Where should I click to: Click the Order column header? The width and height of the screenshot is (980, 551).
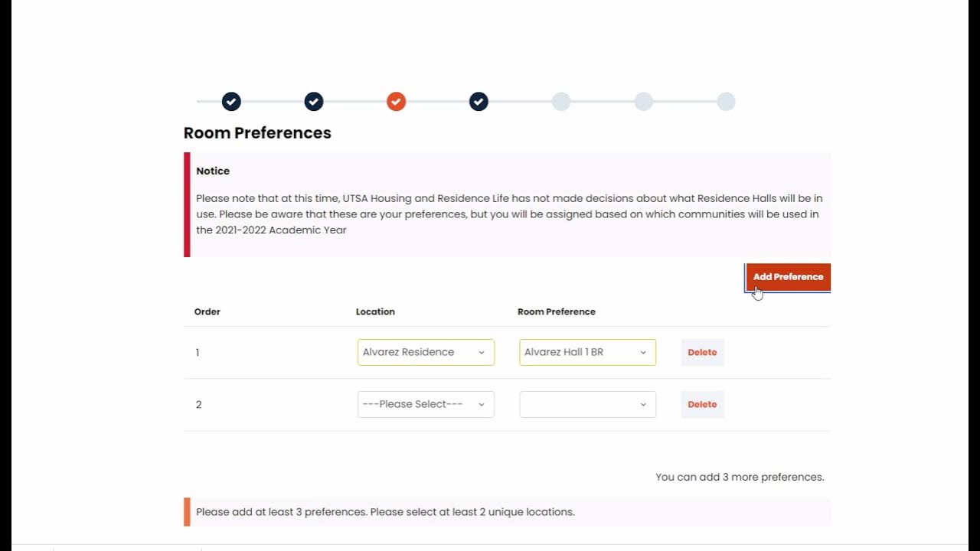(207, 311)
